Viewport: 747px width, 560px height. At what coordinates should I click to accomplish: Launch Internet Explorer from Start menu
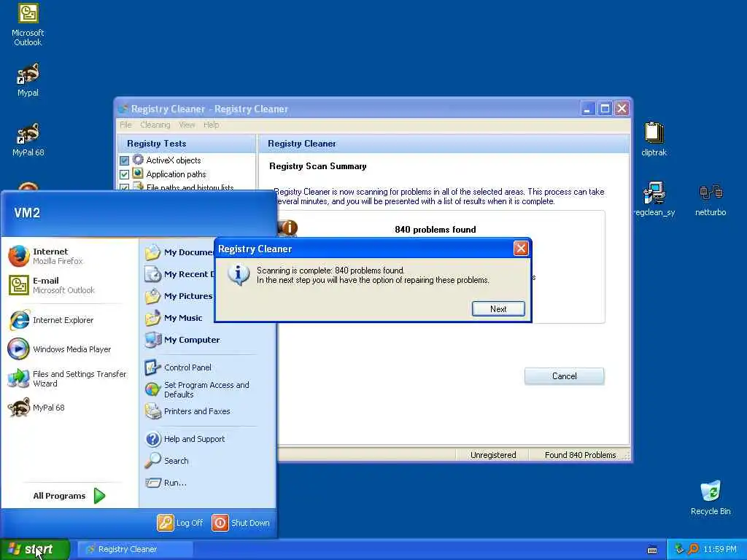click(x=71, y=320)
